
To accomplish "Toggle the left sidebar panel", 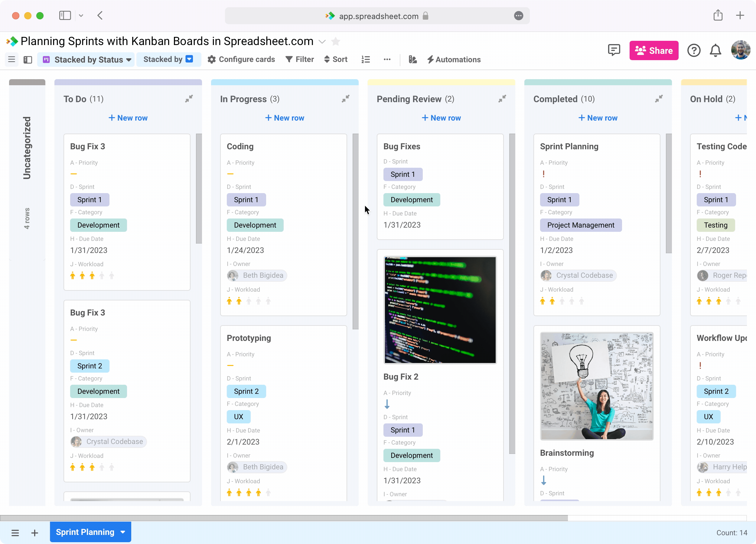I will (x=28, y=59).
